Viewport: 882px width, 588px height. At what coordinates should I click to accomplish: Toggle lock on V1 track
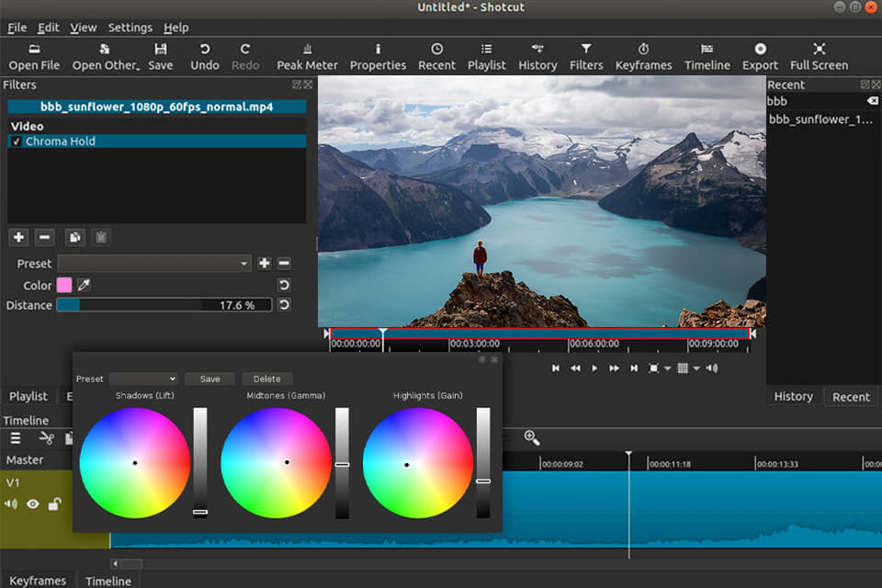pyautogui.click(x=54, y=503)
